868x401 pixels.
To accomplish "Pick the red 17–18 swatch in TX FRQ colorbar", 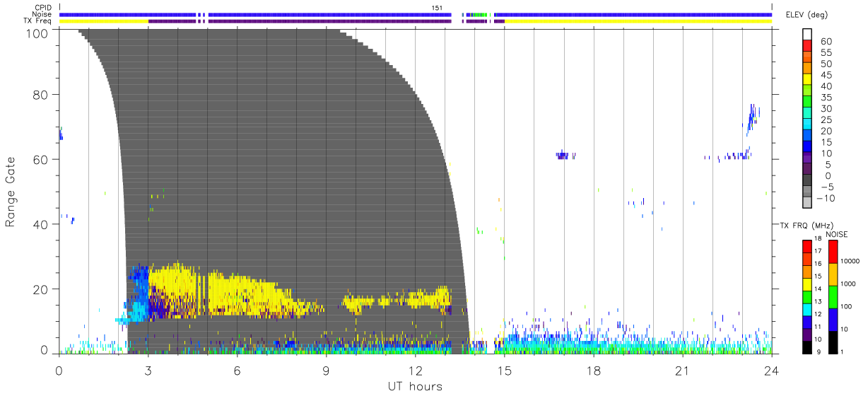I will [807, 245].
